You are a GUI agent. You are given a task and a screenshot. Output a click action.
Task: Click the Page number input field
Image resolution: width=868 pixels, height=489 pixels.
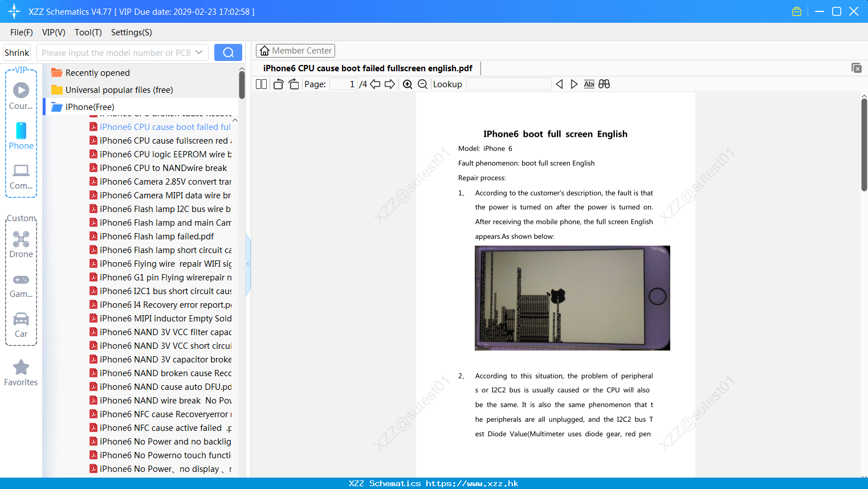tap(343, 84)
